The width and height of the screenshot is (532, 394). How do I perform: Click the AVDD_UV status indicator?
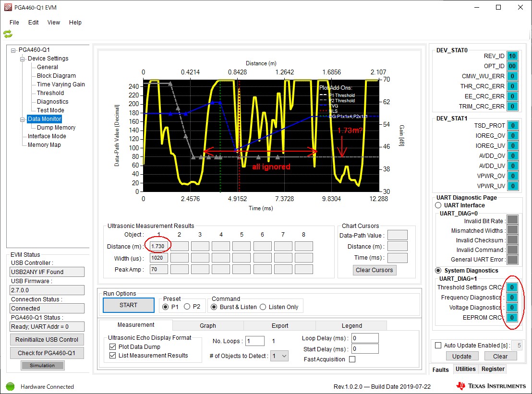point(513,166)
